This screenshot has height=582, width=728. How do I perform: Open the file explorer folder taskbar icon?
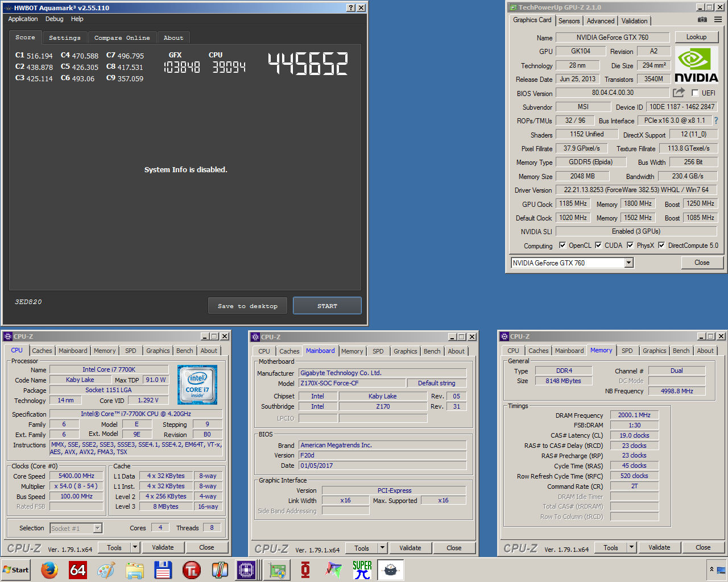point(135,569)
